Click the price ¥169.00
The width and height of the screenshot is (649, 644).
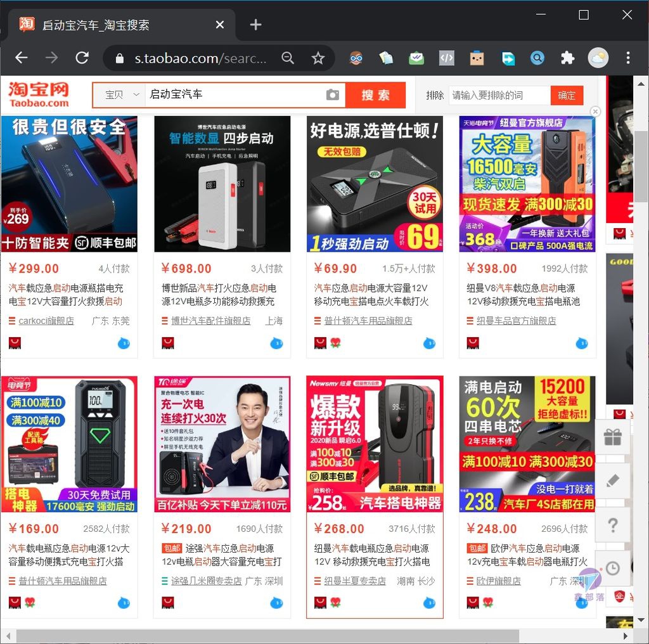coord(34,529)
